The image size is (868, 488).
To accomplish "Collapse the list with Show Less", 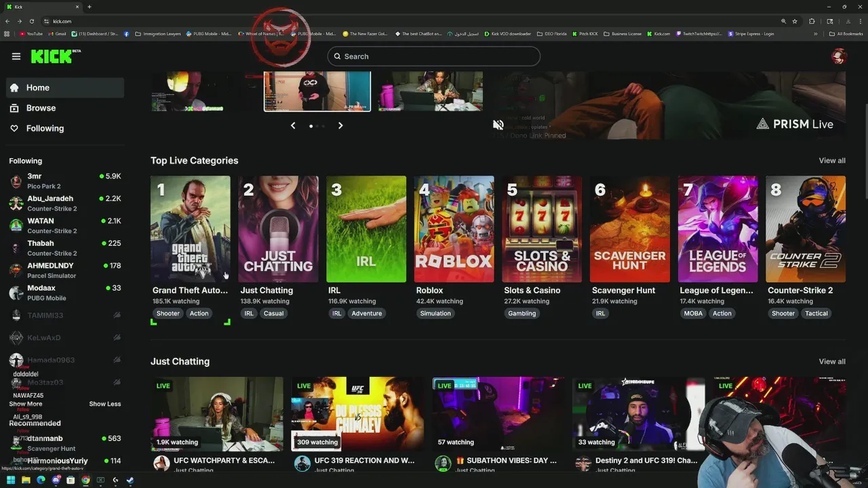I will (105, 404).
